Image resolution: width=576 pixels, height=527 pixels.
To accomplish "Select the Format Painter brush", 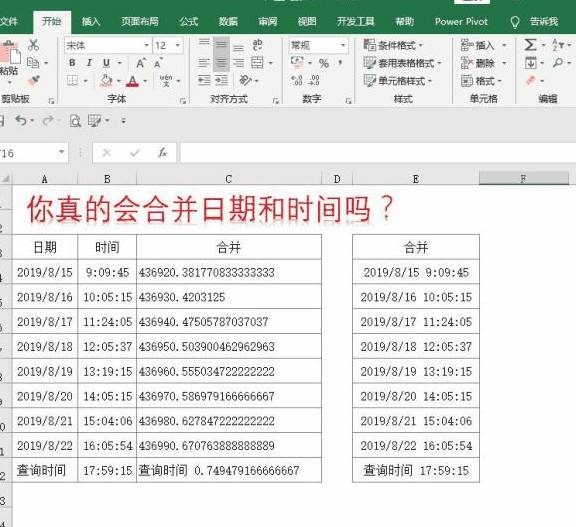I will point(34,80).
